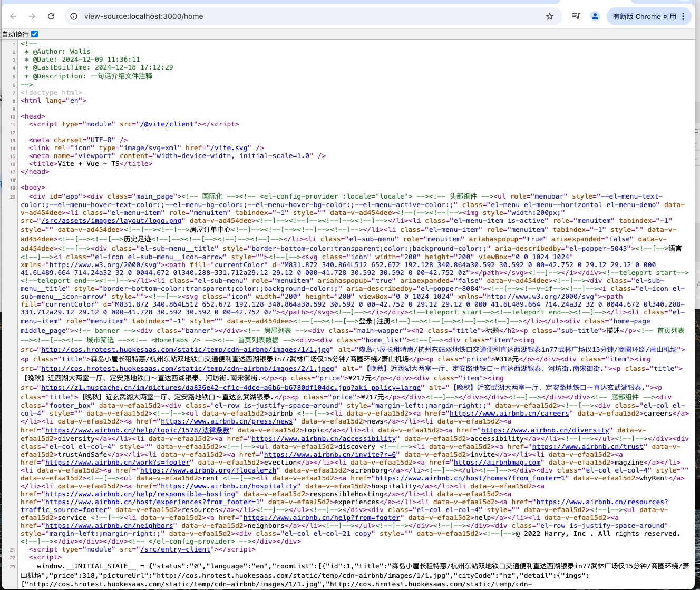The width and height of the screenshot is (700, 590).
Task: Go back with the browser back arrow
Action: pos(14,16)
